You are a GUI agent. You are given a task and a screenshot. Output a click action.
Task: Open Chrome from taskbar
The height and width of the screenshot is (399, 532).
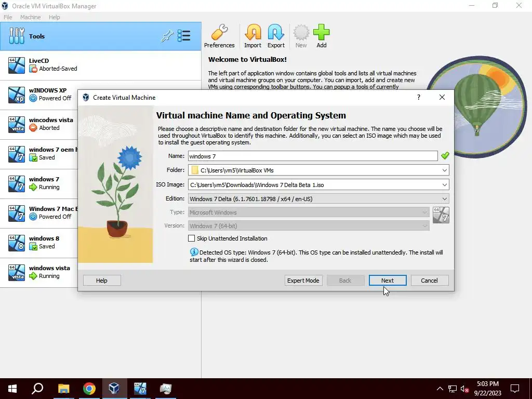coord(89,389)
